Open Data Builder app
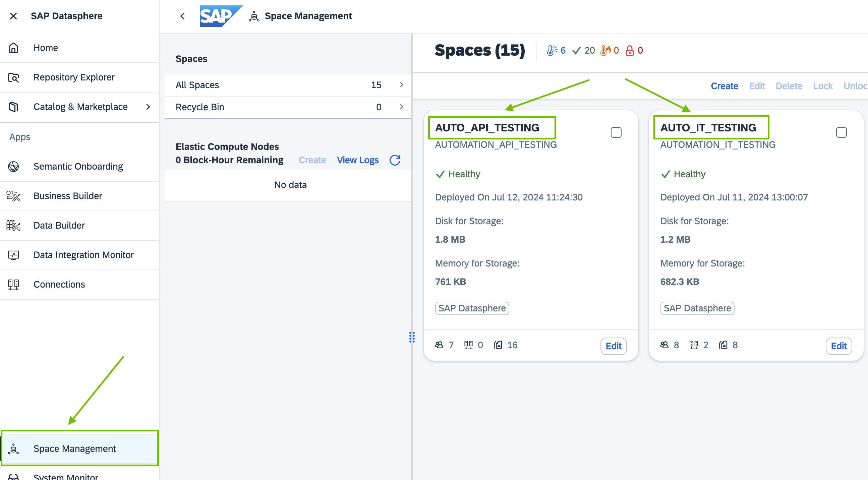Viewport: 868px width, 480px height. [59, 225]
